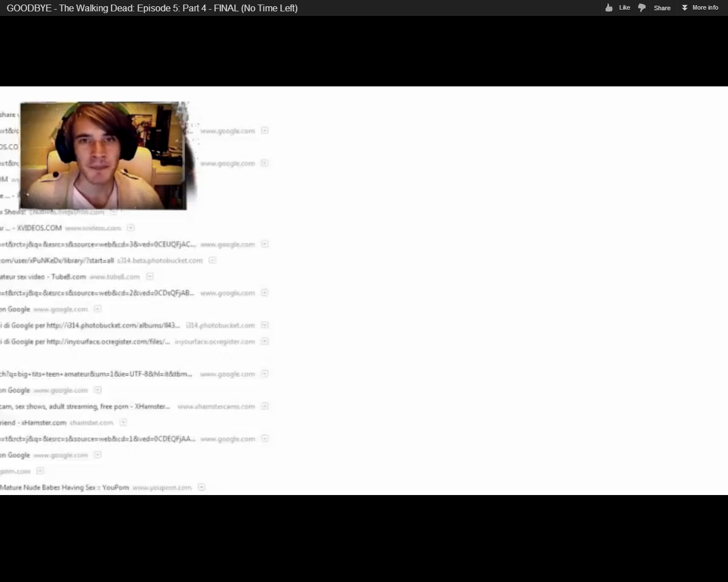Open dropdown arrow beside the cd=2 google.com entry
The width and height of the screenshot is (728, 582).
click(264, 293)
